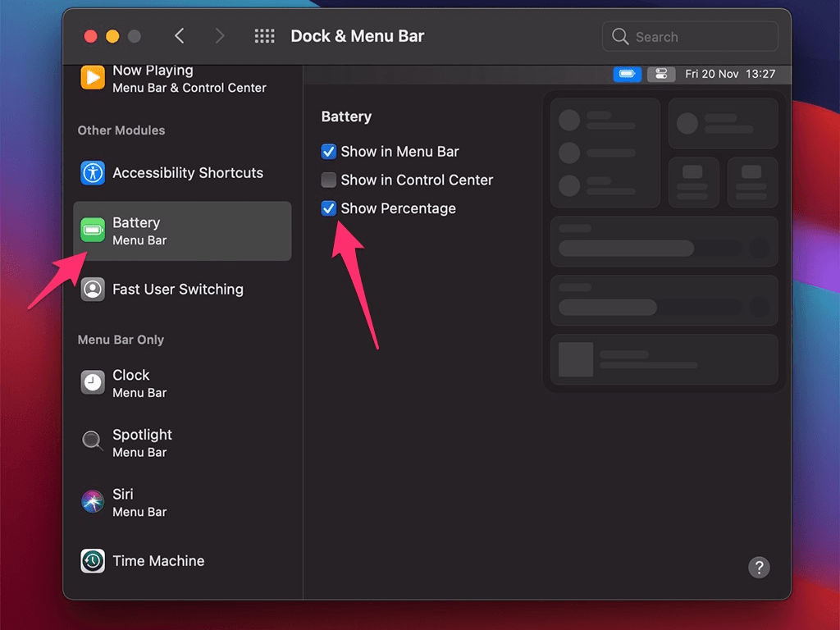This screenshot has width=840, height=630.
Task: Click Control Center icon in menu bar preview
Action: (660, 74)
